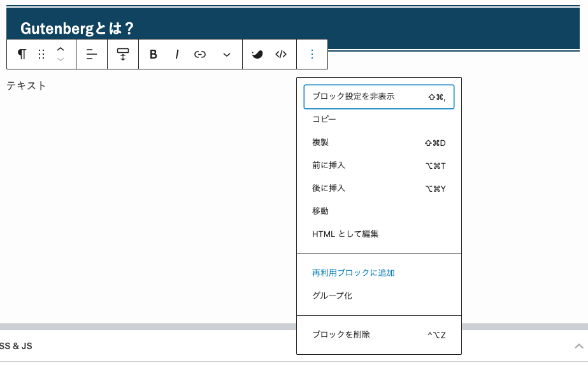Viewport: 588px width, 365px height.
Task: Click the block spacing margin icon
Action: [x=122, y=54]
